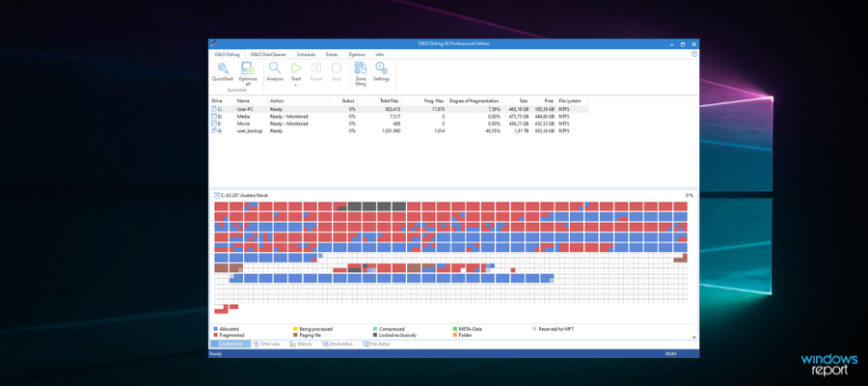Open the Settings gear icon
The width and height of the screenshot is (868, 386).
point(381,69)
